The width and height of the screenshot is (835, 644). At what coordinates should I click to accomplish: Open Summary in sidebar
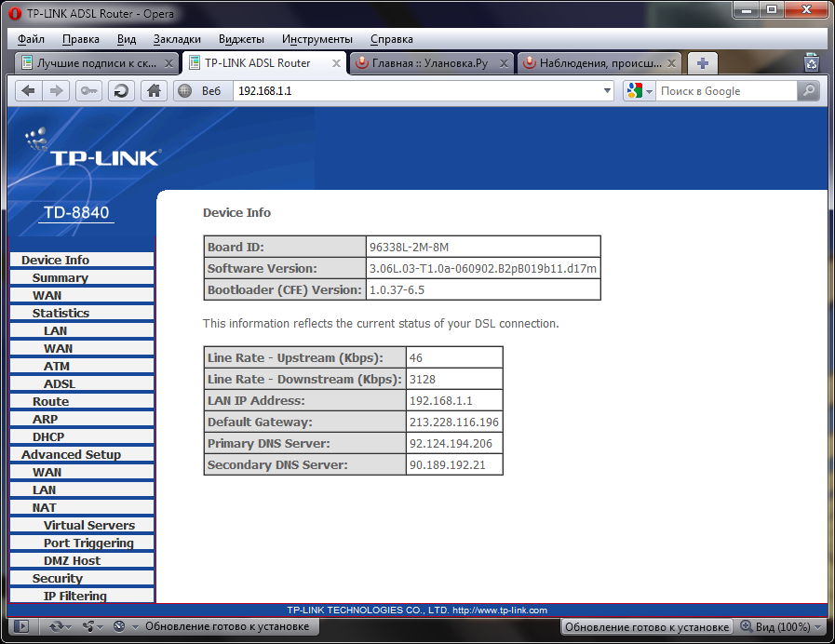82,277
